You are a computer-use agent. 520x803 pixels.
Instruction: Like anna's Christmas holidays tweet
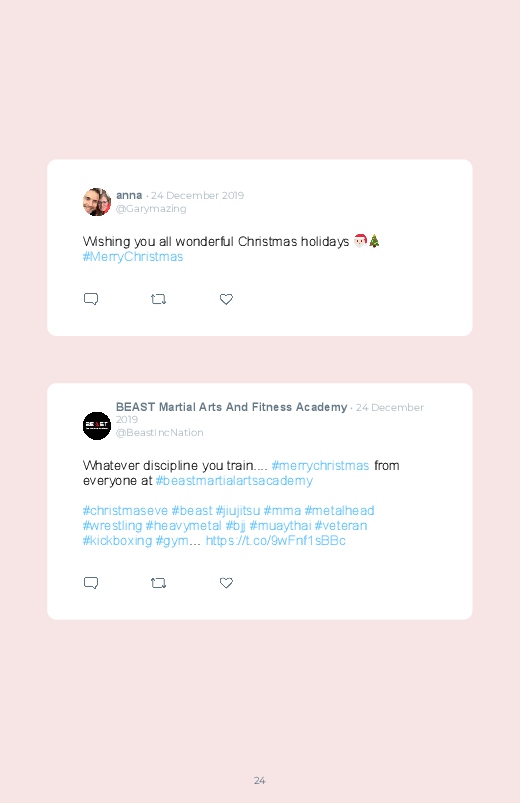[x=226, y=299]
